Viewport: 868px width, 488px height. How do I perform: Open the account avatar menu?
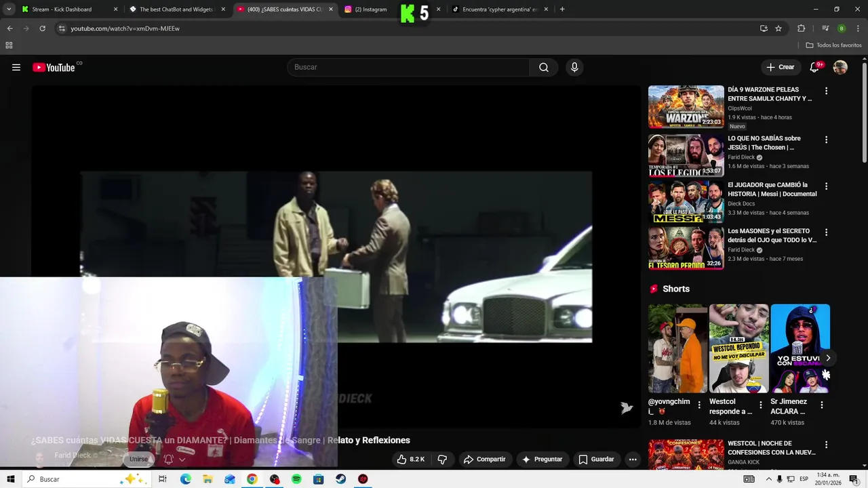840,67
